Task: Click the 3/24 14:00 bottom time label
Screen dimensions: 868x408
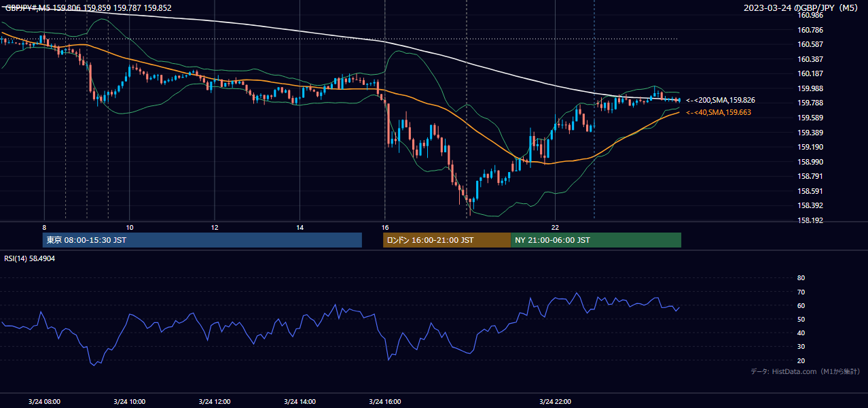Action: (300, 401)
